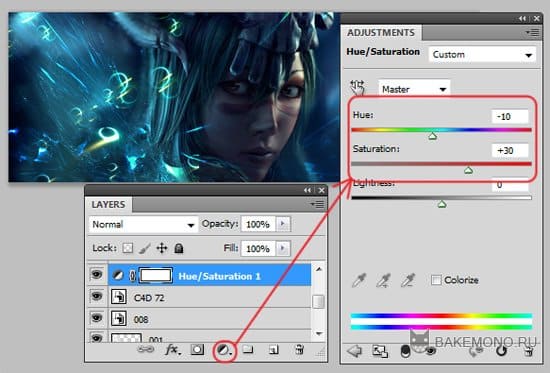This screenshot has height=373, width=550.
Task: Delete layer trash icon in Layers panel
Action: pyautogui.click(x=300, y=349)
